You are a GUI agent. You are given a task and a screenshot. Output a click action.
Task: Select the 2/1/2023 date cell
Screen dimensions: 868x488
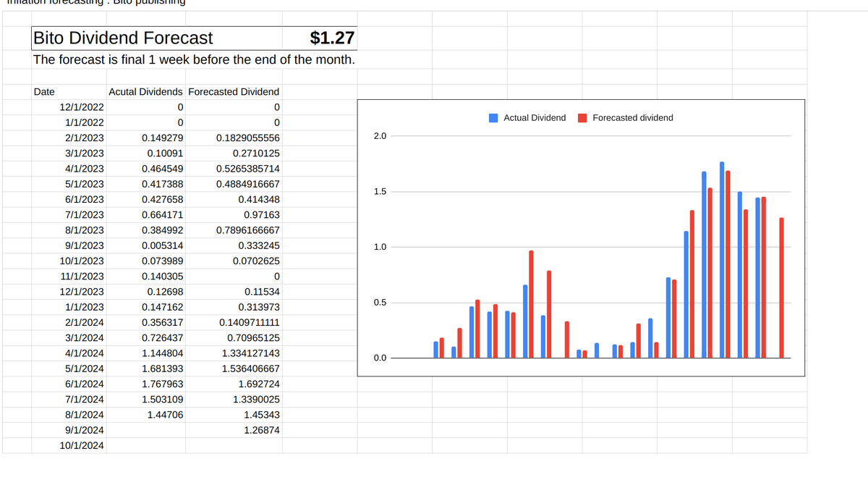pos(68,138)
